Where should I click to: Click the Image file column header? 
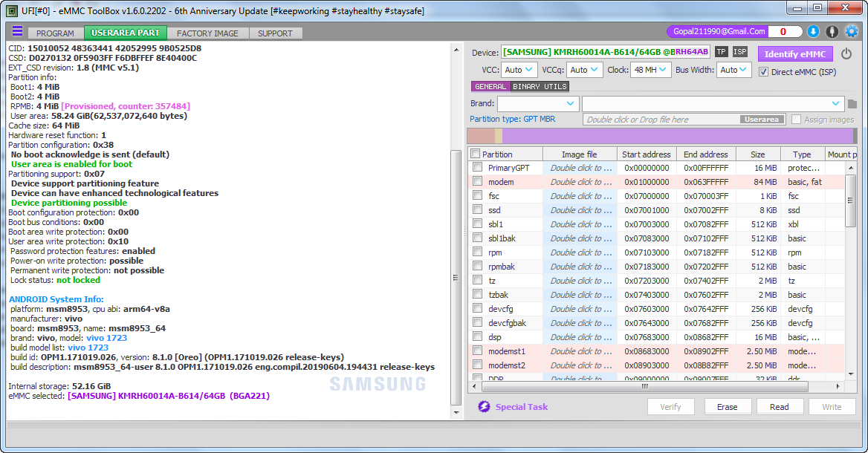point(579,154)
